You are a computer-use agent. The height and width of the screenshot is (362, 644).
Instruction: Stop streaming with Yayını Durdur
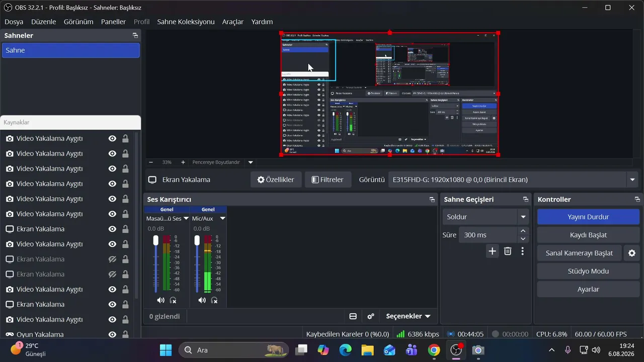click(x=588, y=217)
